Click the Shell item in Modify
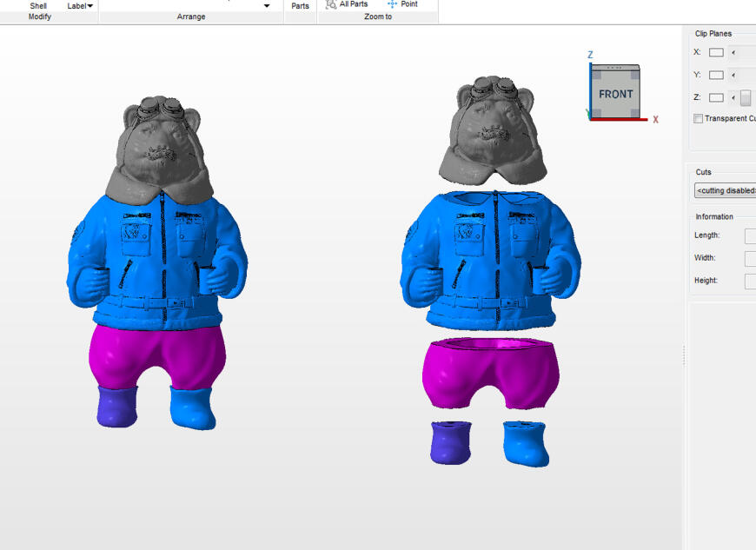 38,6
